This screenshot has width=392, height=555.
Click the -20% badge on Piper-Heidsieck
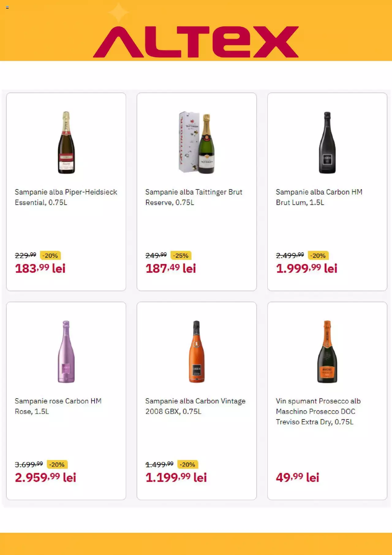click(50, 255)
